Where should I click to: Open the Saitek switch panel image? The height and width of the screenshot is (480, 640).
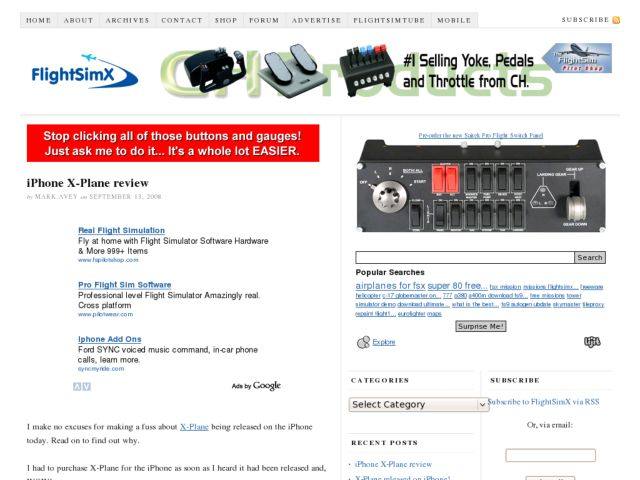pos(481,186)
